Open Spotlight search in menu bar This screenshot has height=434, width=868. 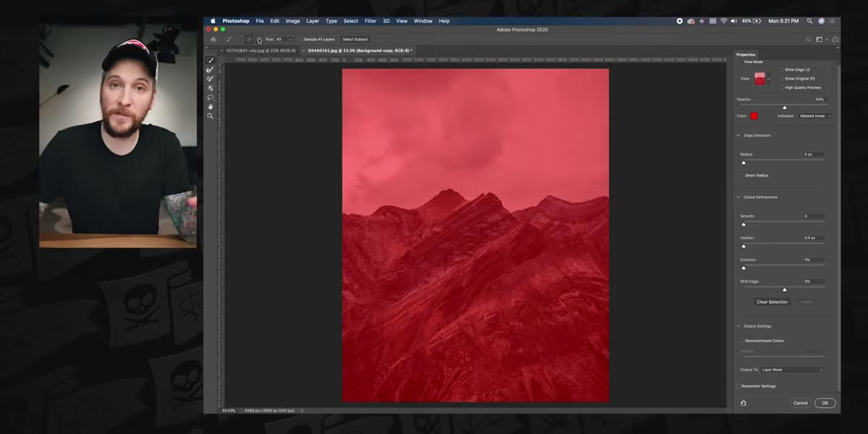coord(810,21)
